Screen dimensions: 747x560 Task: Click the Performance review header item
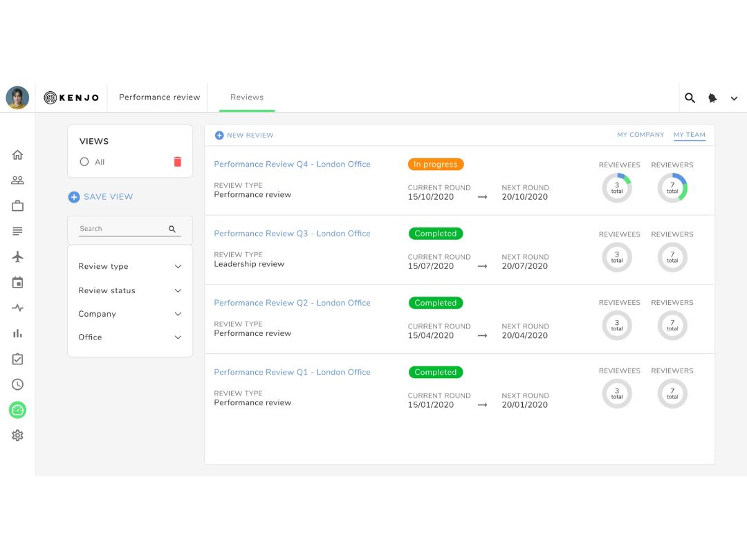click(x=160, y=97)
